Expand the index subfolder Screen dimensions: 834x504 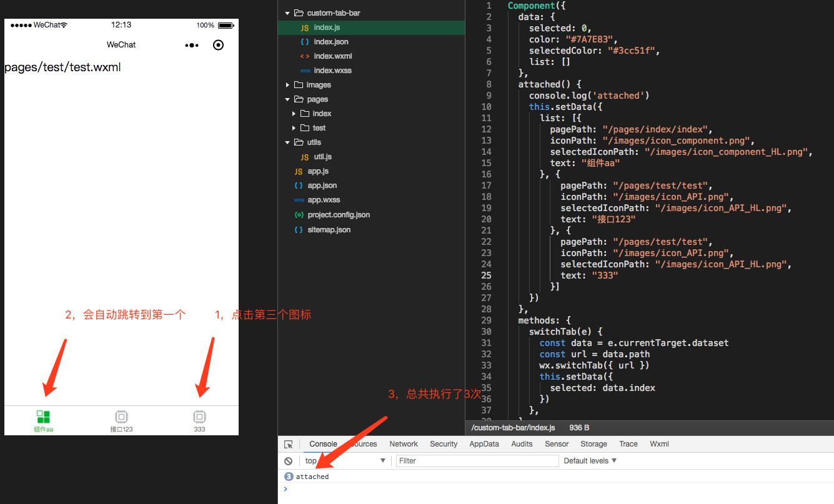click(294, 114)
